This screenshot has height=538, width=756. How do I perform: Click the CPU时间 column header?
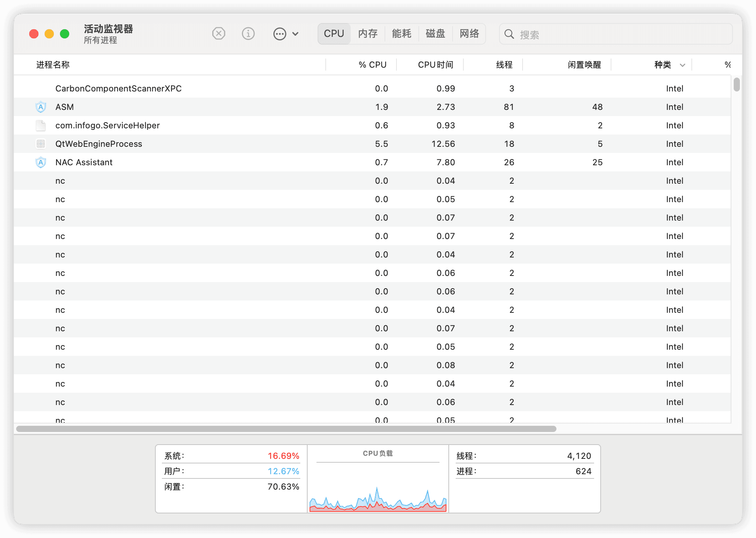tap(435, 65)
